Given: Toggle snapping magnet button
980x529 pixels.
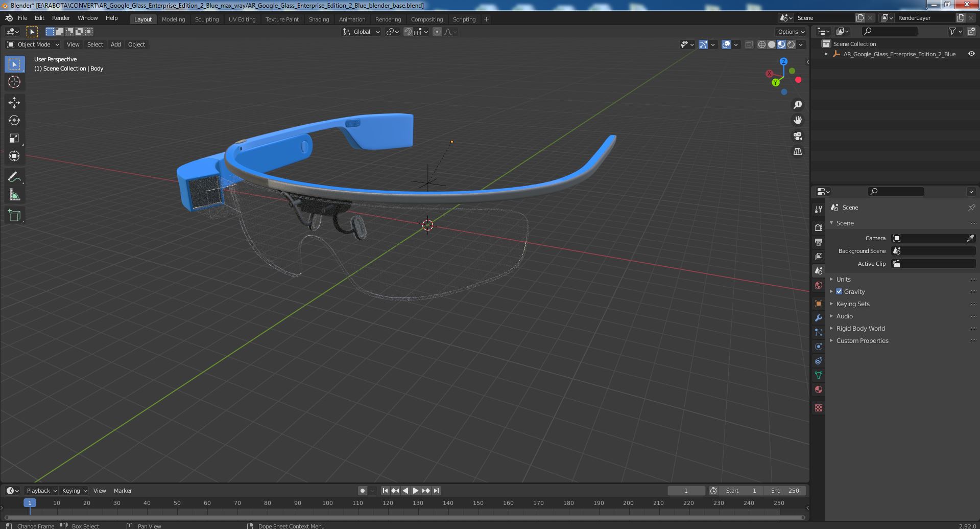Looking at the screenshot, I should tap(408, 32).
